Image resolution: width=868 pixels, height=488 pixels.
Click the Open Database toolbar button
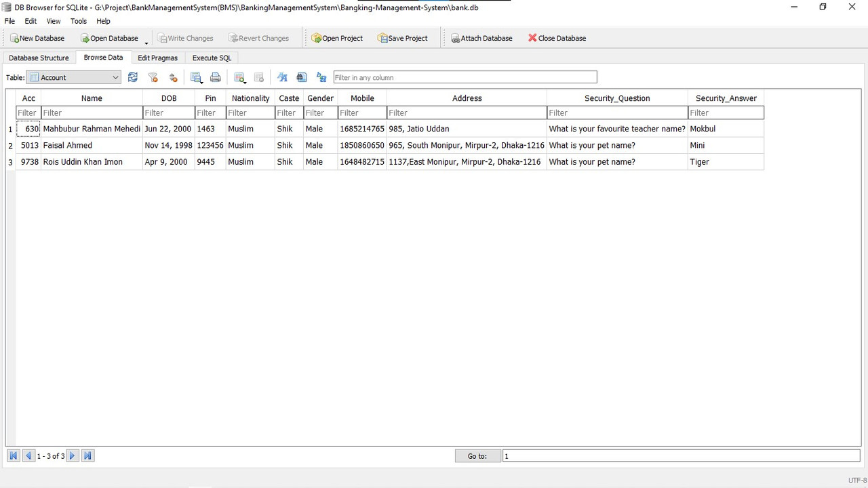[108, 39]
